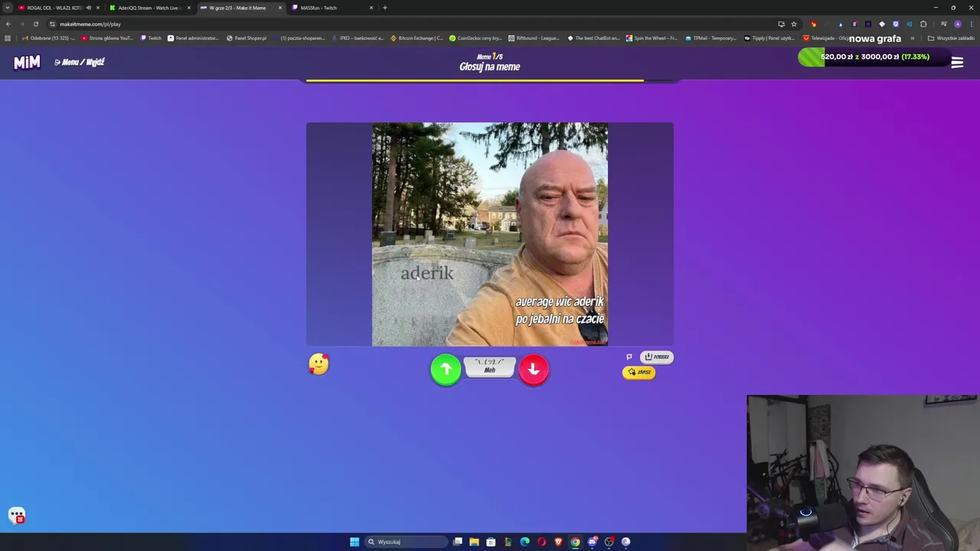Click the Wyszukaj taskbar search box
Viewport: 980px width, 551px height.
tap(406, 542)
